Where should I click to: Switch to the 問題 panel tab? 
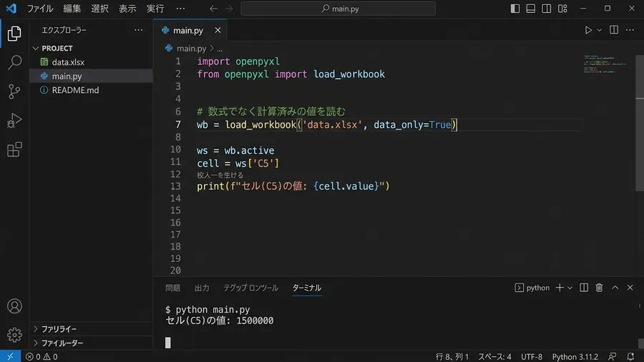pyautogui.click(x=172, y=288)
